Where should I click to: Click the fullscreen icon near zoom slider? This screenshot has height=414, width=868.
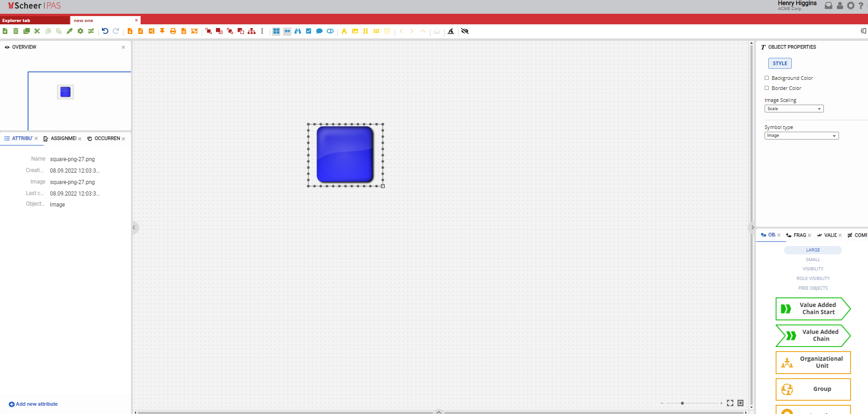click(730, 403)
